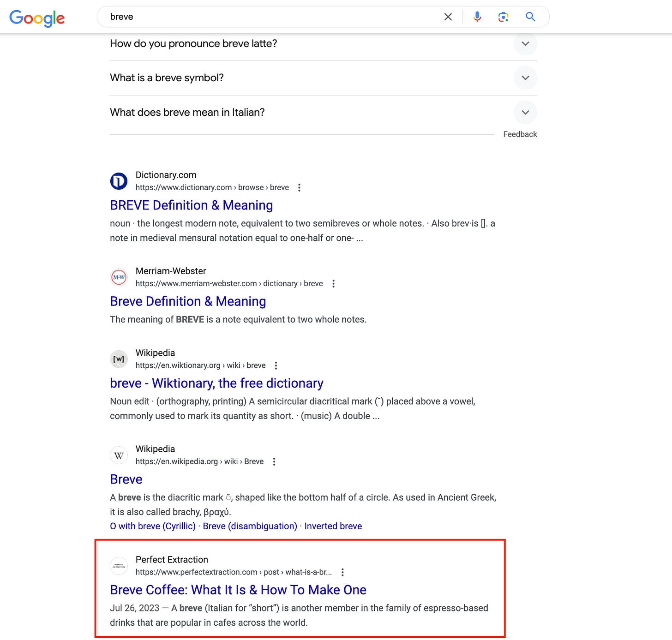672x640 pixels.
Task: Open wiktionary.org result three-dot menu
Action: 276,365
